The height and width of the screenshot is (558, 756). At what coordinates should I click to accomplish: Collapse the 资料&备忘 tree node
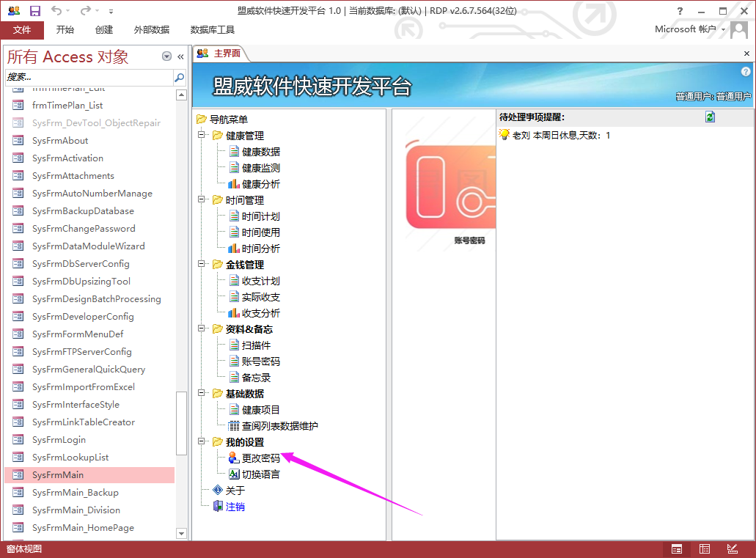coord(202,329)
